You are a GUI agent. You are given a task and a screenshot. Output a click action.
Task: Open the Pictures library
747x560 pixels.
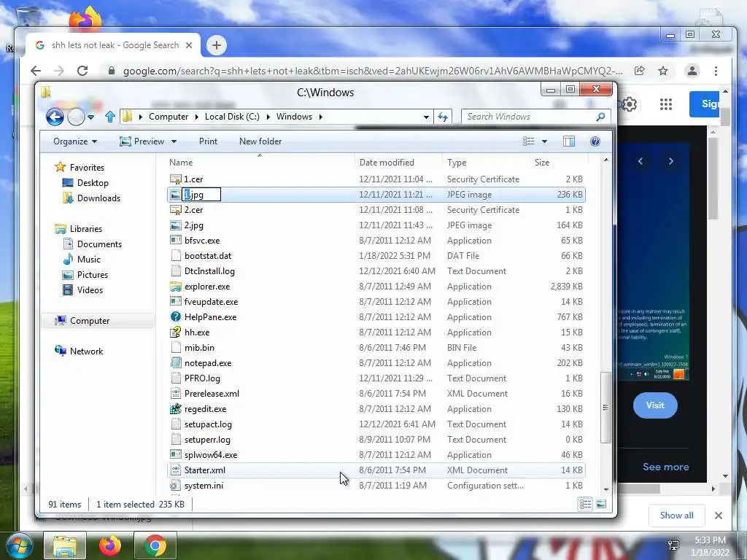(85, 275)
